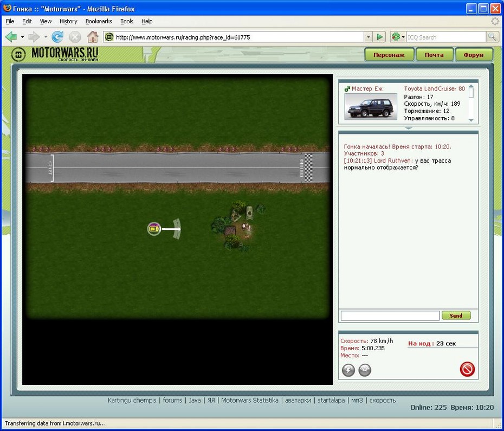Click the chat message input field
The image size is (504, 431).
tap(390, 316)
